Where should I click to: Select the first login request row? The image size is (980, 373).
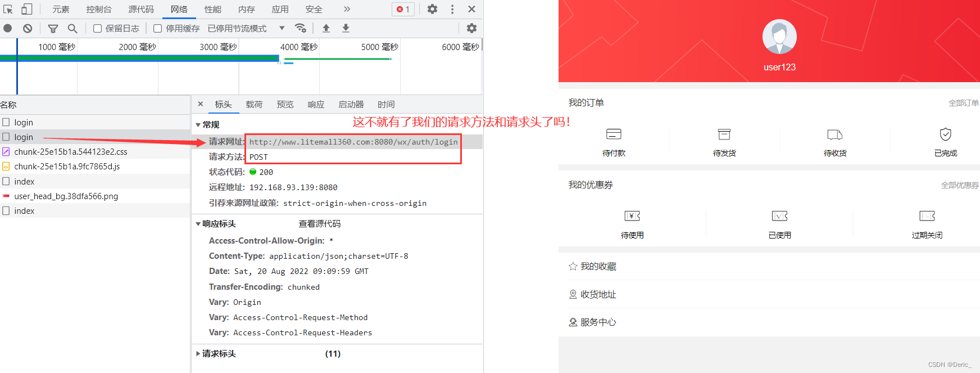pos(95,122)
